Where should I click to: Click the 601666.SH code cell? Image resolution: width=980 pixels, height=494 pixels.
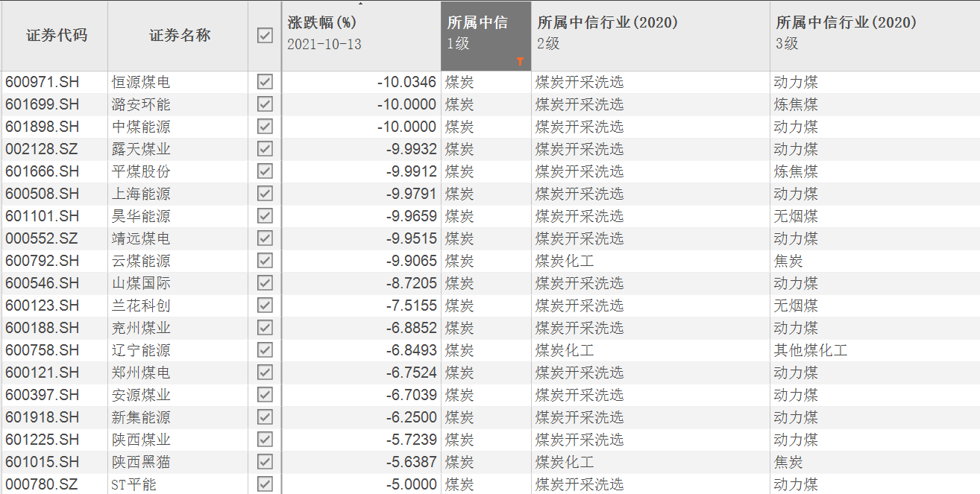coord(42,171)
